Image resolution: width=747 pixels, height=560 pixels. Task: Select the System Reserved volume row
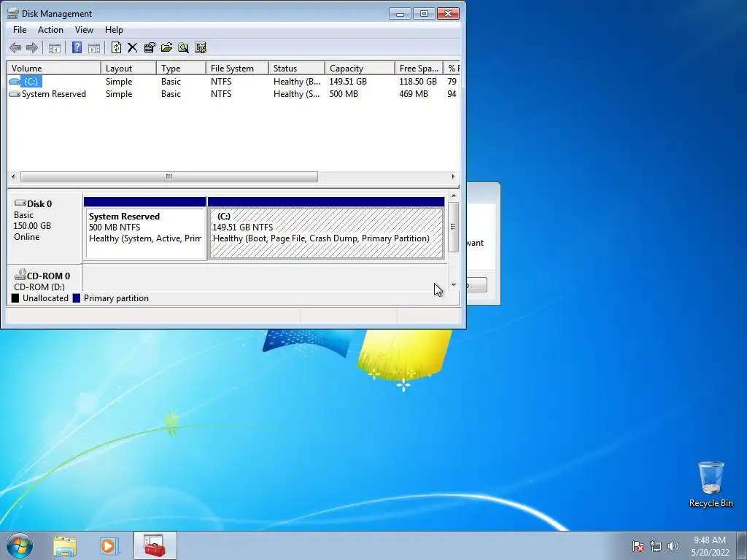pyautogui.click(x=233, y=94)
